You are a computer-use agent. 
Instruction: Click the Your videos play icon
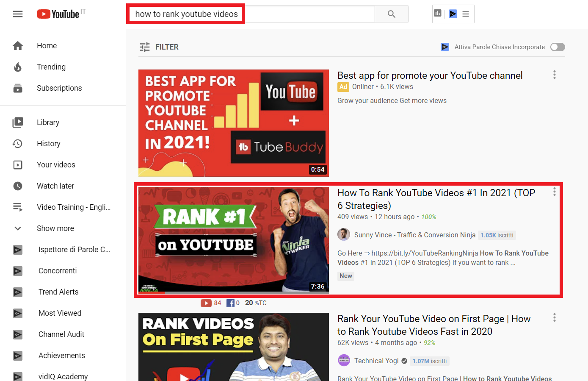(x=18, y=165)
